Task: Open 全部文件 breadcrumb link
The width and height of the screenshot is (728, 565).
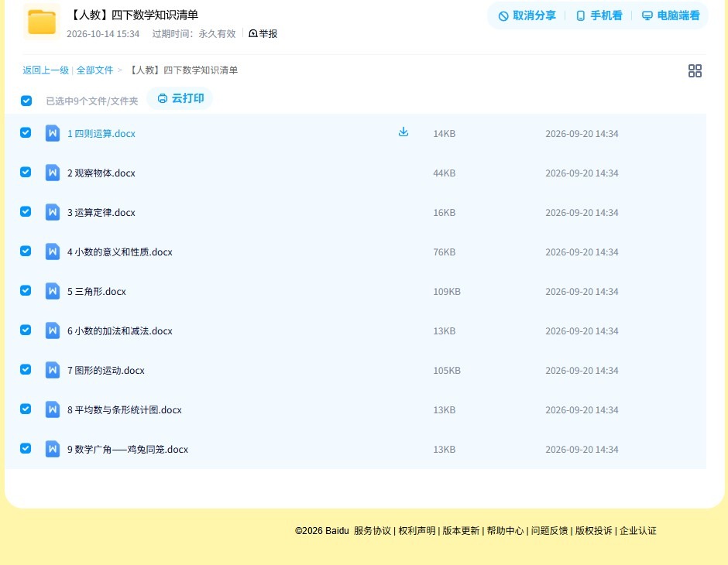Action: tap(94, 70)
